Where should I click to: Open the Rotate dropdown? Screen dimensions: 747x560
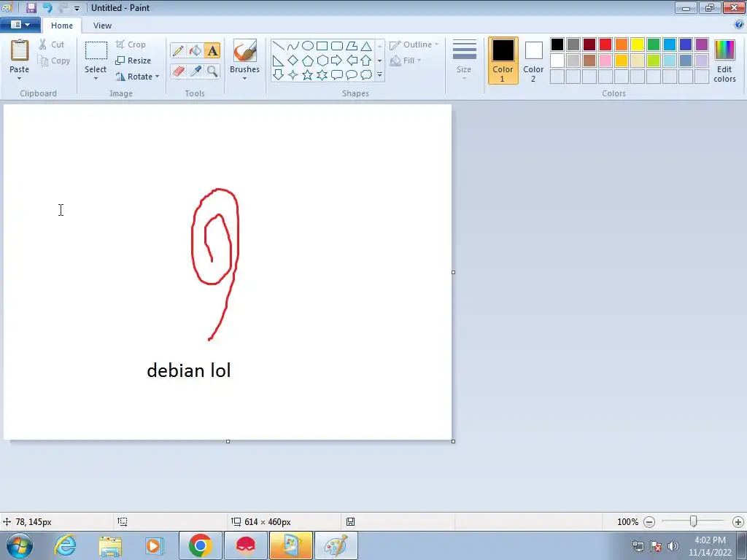click(138, 77)
